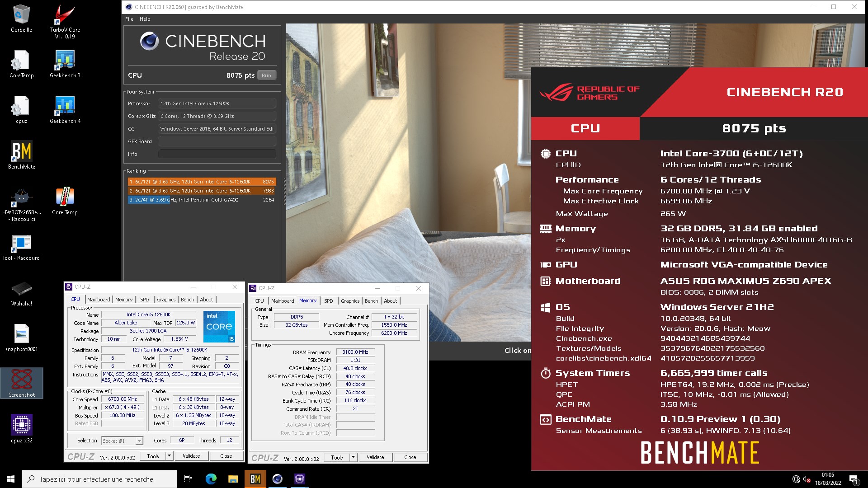The image size is (868, 488).
Task: Open Bench tab in right CPU-Z
Action: click(x=371, y=301)
